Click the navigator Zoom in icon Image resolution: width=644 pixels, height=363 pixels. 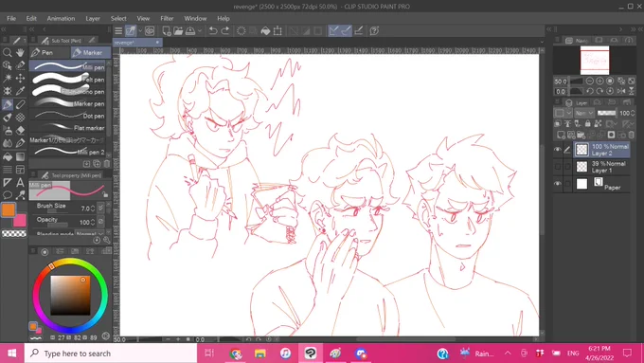[599, 81]
